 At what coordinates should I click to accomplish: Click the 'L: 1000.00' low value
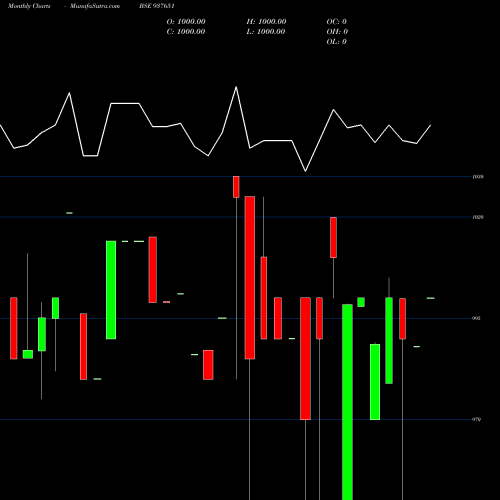(266, 32)
